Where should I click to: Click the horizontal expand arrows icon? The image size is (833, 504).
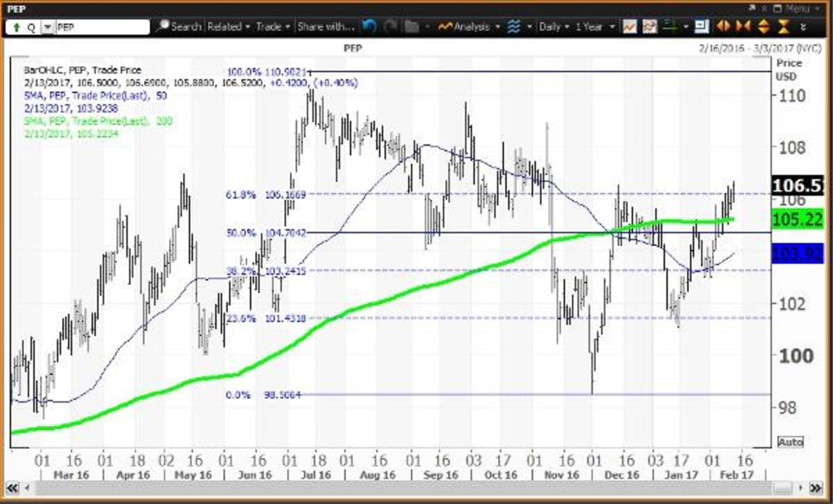(723, 27)
